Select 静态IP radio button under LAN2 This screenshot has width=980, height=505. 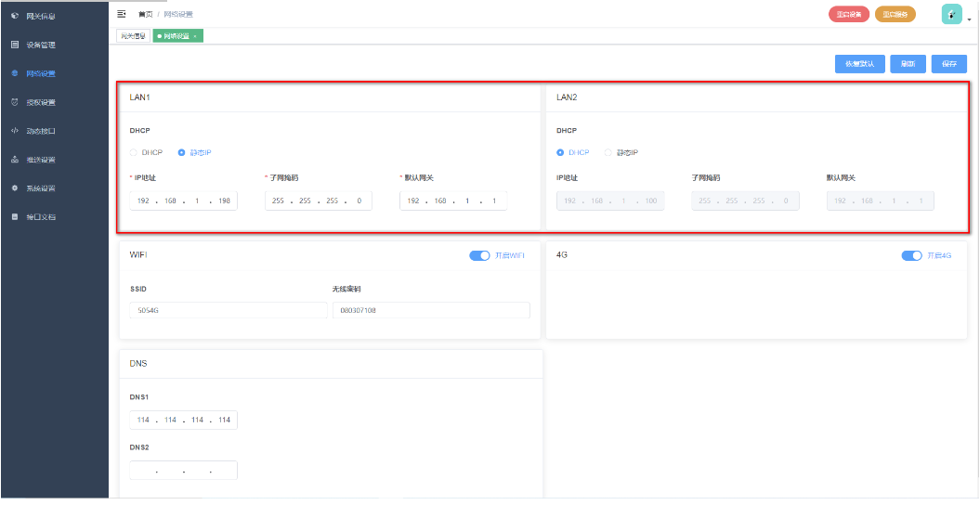pos(608,152)
